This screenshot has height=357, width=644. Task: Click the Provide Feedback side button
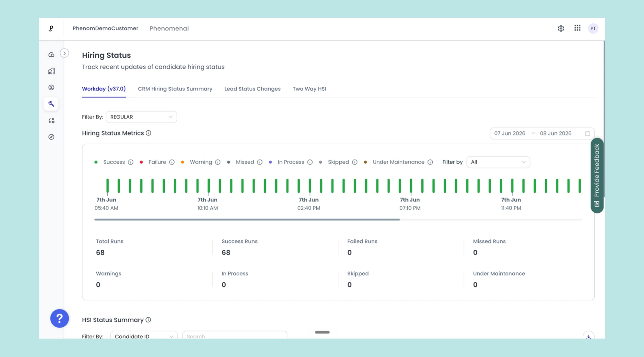point(597,175)
